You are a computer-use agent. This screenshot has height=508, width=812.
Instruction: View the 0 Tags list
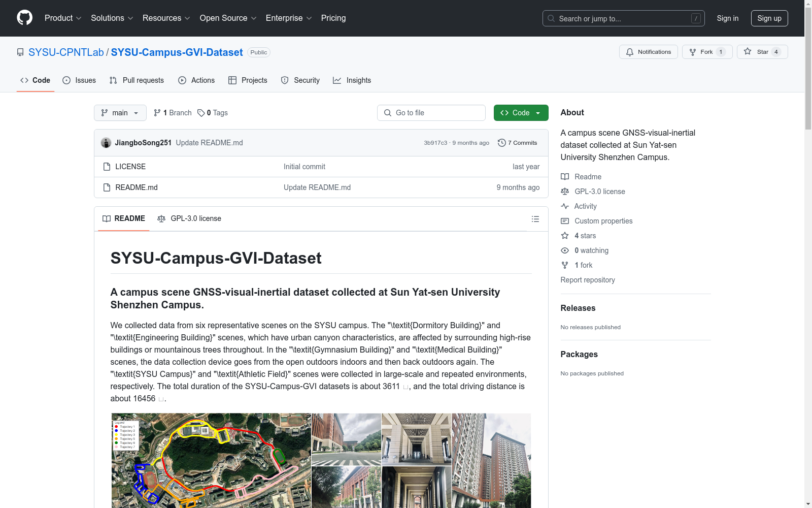tap(213, 113)
